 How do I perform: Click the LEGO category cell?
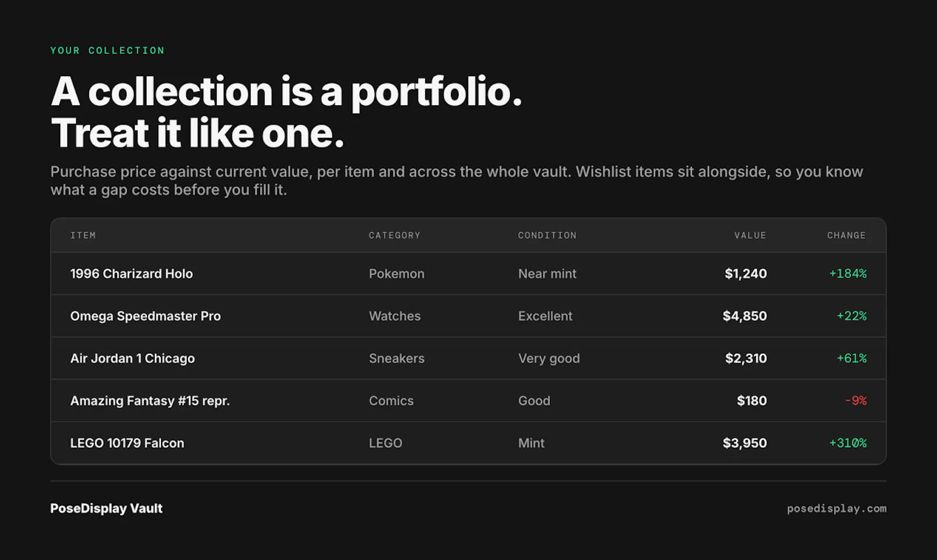click(x=385, y=443)
